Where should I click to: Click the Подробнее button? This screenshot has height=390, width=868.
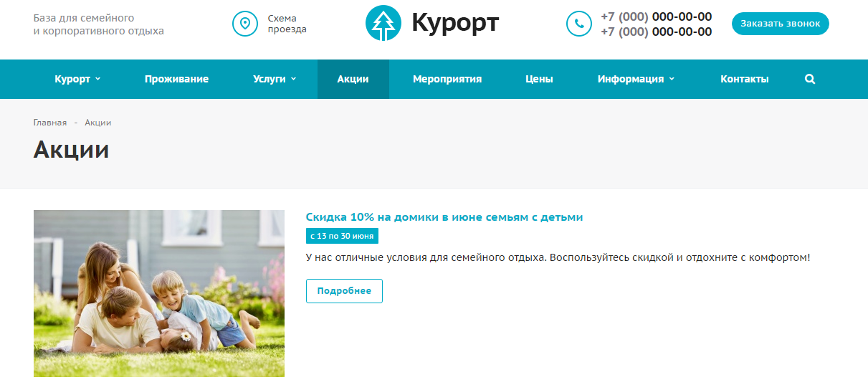(x=344, y=291)
